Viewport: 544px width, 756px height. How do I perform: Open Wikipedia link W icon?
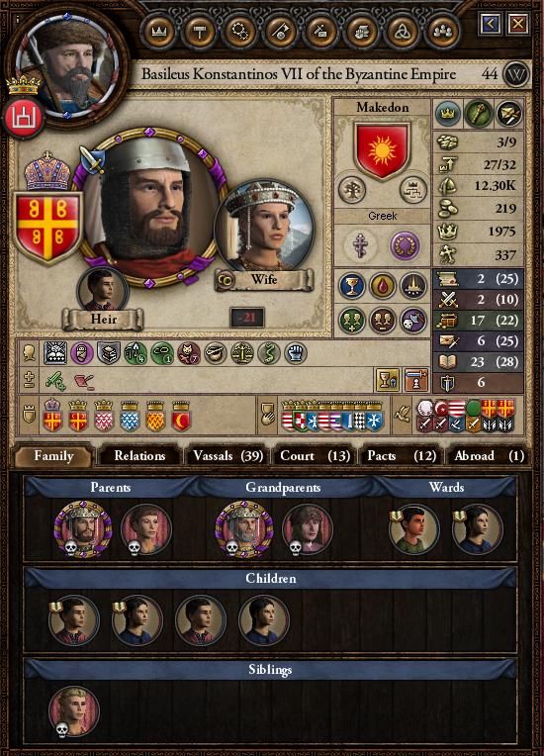516,75
